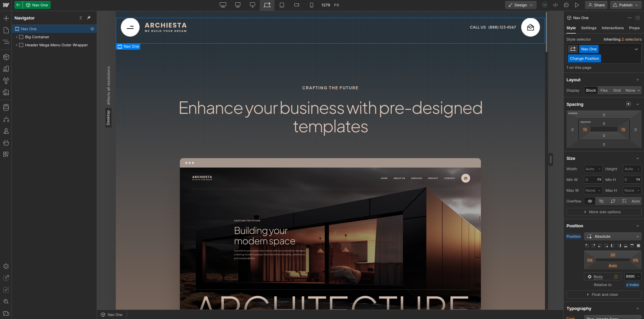Switch to the Interactions tab

click(612, 28)
